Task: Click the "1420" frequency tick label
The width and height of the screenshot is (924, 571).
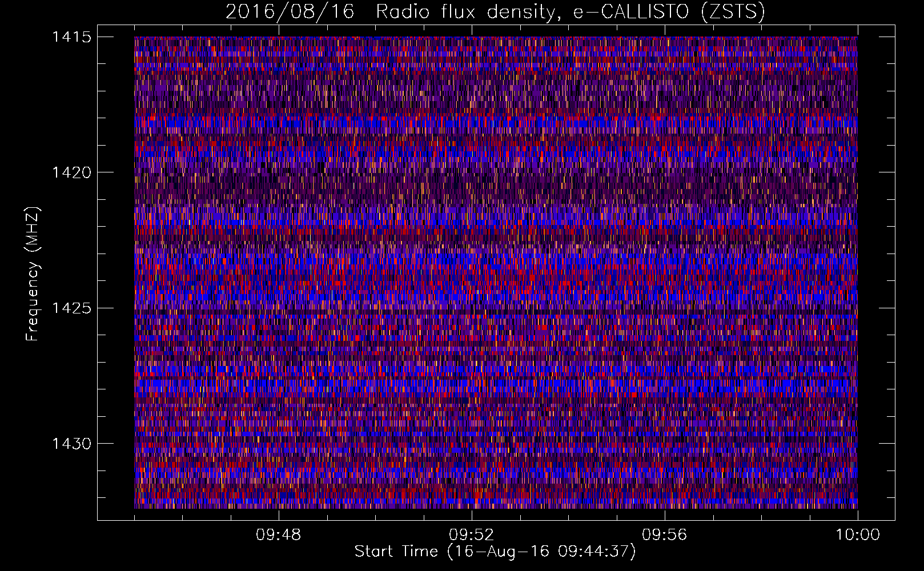Action: pyautogui.click(x=71, y=172)
